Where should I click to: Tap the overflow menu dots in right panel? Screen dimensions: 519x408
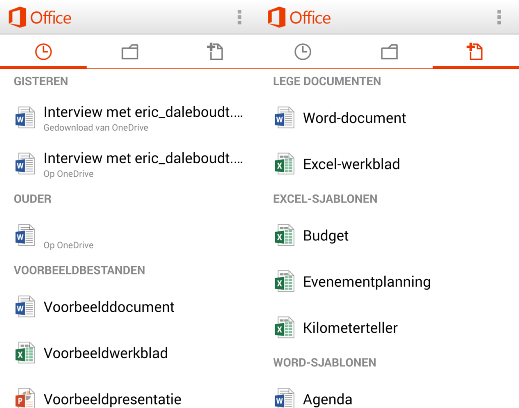[499, 17]
